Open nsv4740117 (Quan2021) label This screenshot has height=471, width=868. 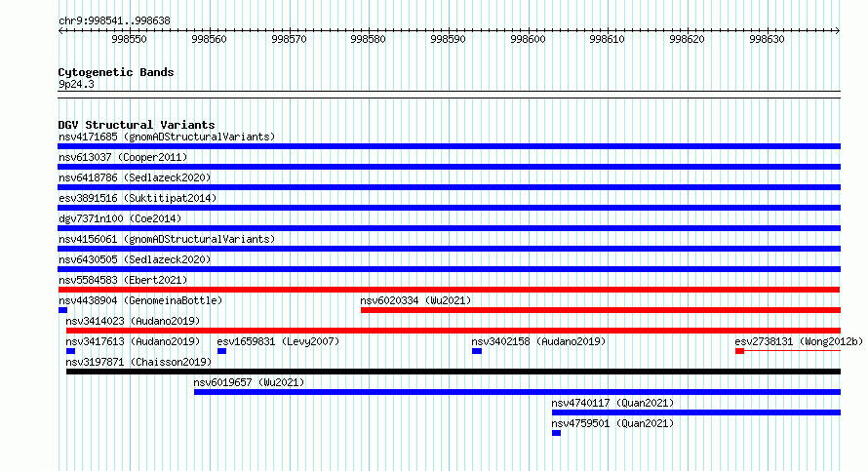point(612,403)
